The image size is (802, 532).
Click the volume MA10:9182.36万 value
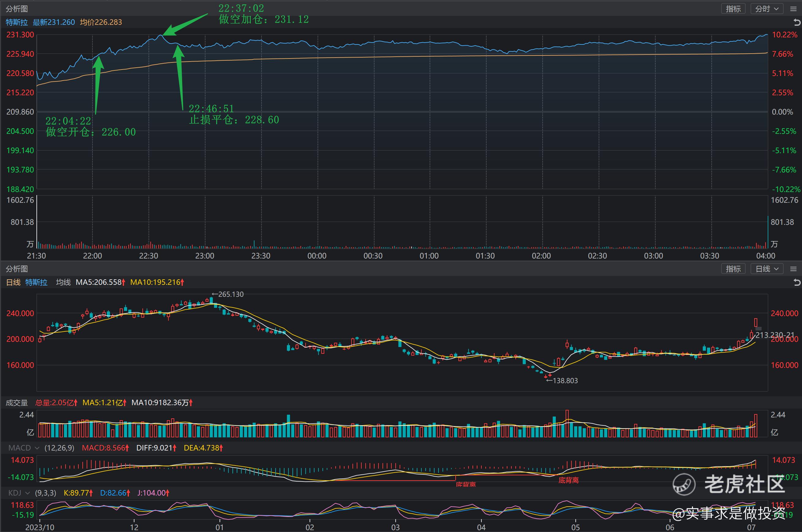pos(162,403)
